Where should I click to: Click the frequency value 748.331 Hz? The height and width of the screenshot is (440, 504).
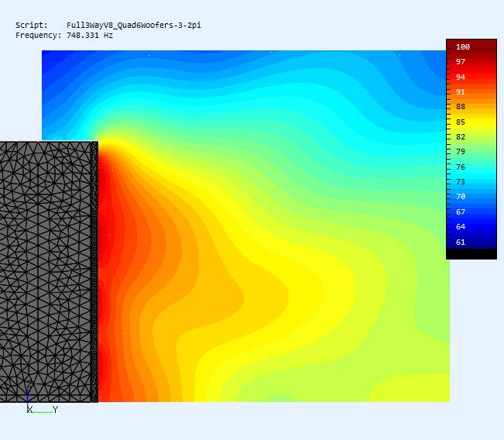(x=90, y=36)
